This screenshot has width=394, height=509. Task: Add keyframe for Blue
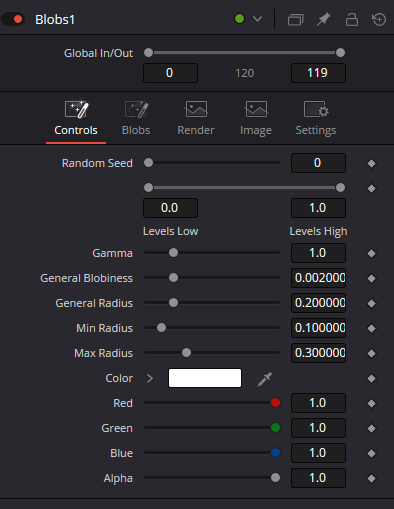[x=371, y=453]
